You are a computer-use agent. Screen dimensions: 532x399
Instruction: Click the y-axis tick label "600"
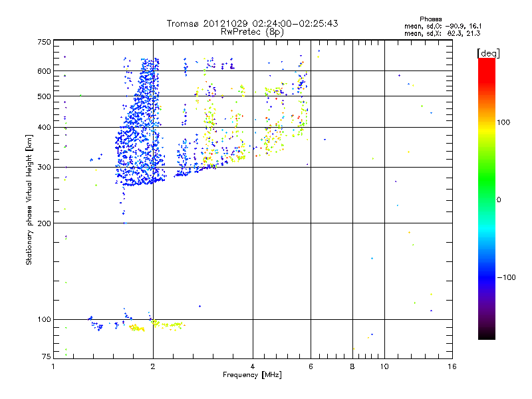pyautogui.click(x=44, y=71)
